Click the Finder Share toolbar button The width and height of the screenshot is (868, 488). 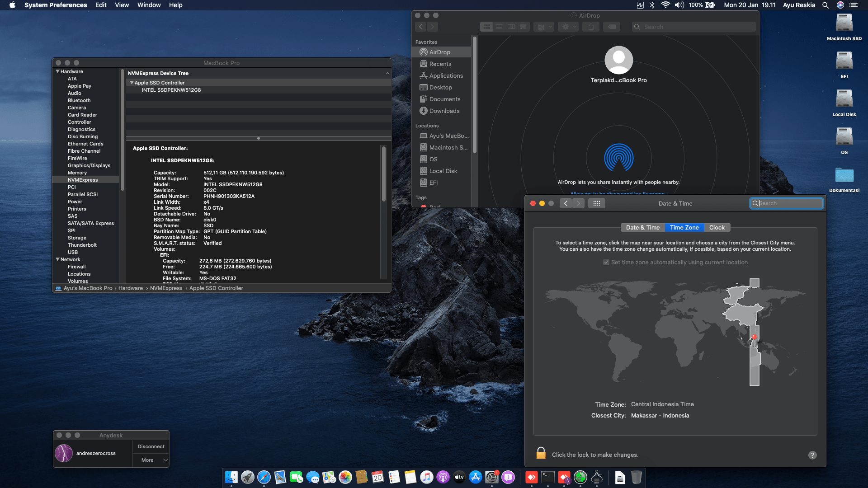click(x=591, y=27)
